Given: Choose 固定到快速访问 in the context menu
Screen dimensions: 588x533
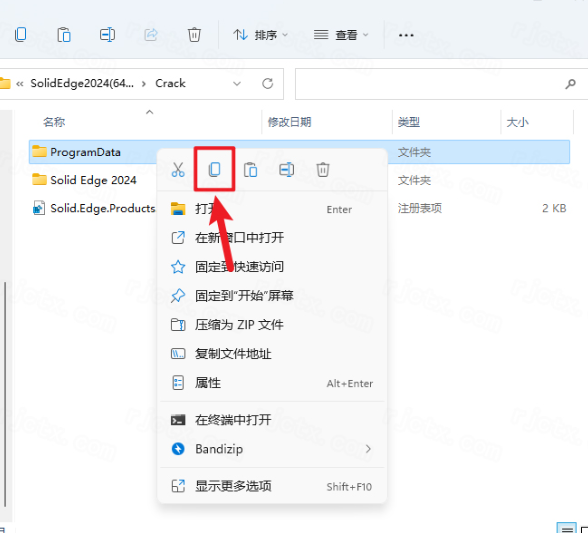Looking at the screenshot, I should (x=272, y=267).
